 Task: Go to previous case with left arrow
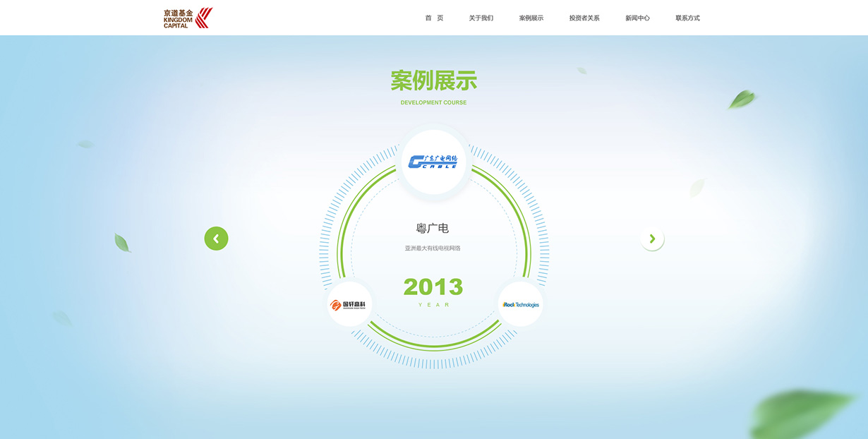click(x=216, y=239)
